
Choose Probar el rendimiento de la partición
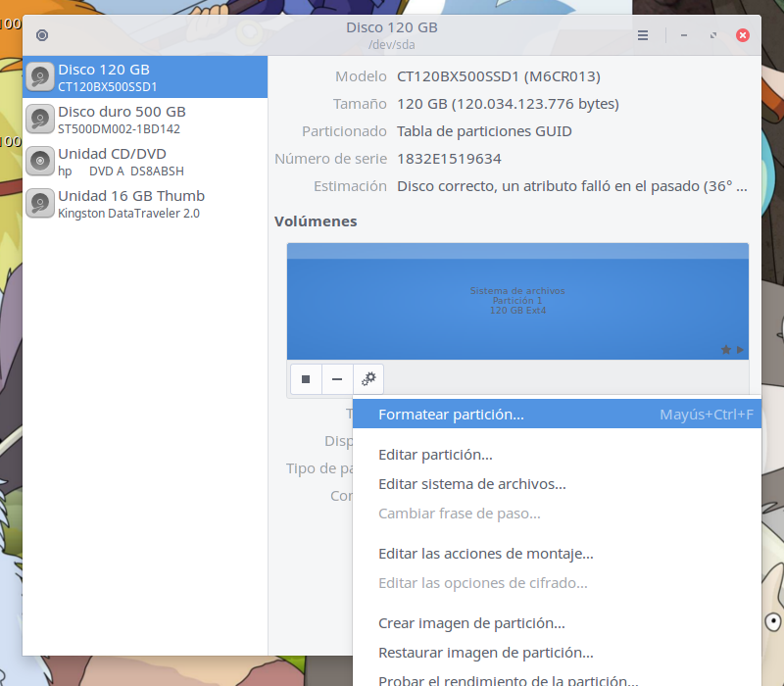tap(502, 680)
